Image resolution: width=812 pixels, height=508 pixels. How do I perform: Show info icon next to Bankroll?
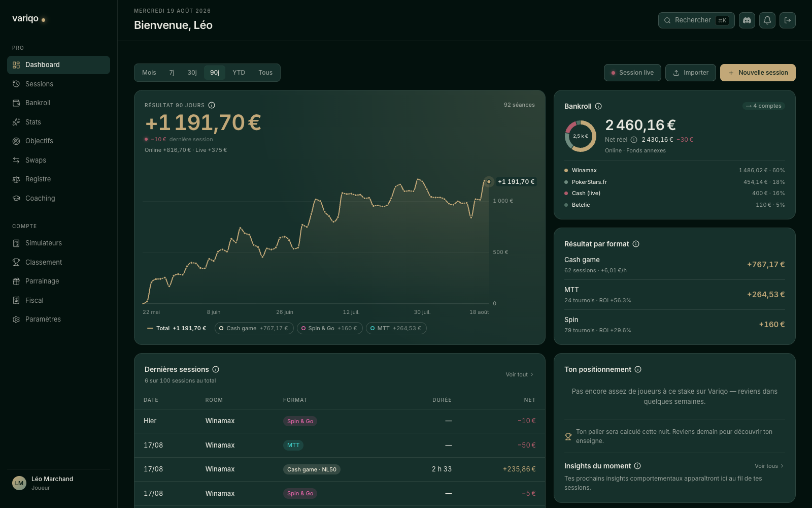tap(598, 106)
